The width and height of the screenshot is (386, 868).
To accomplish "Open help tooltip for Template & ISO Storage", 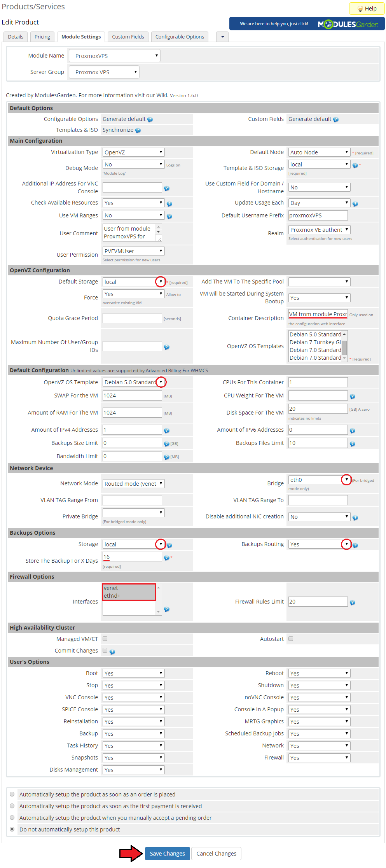I will tap(355, 165).
